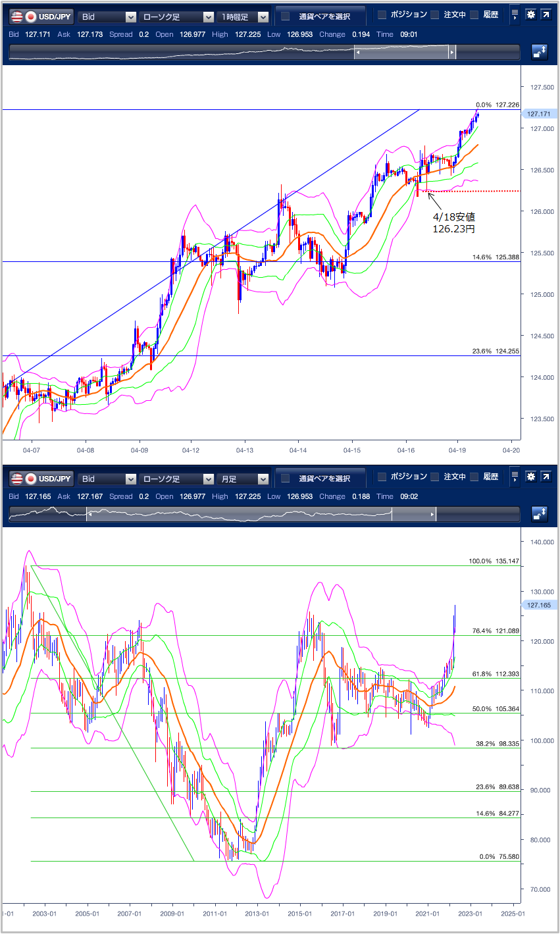
Task: Open ローソク足 chart type dropdown on the monthly chart
Action: point(176,479)
